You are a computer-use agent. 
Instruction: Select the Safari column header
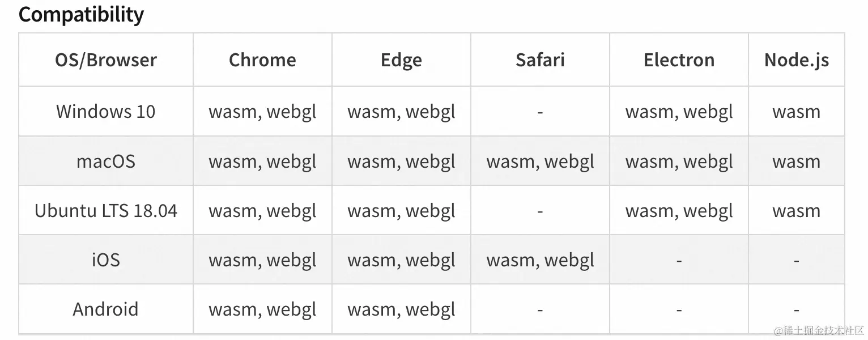click(x=540, y=60)
